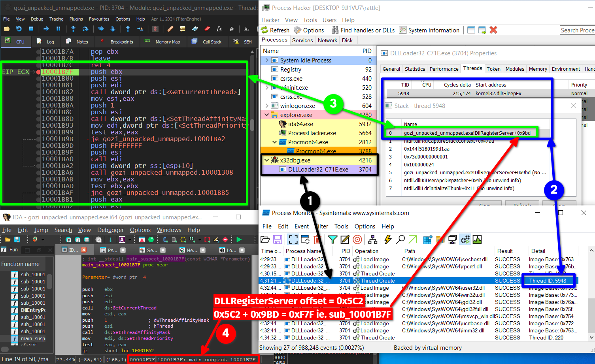Screen dimensions: 595x364
Task: Select ProcessHacker.exe process row
Action: point(319,133)
